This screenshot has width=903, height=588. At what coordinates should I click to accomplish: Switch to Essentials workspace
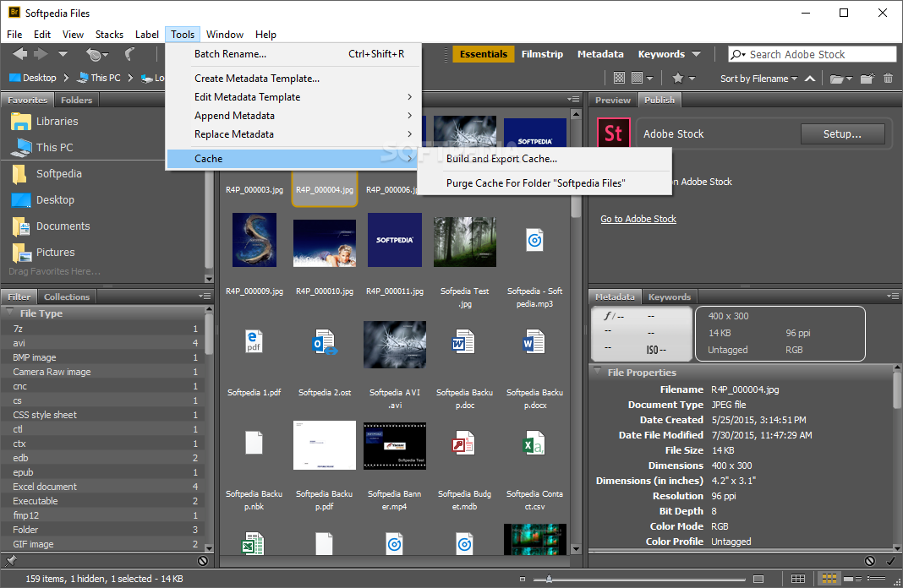coord(483,54)
